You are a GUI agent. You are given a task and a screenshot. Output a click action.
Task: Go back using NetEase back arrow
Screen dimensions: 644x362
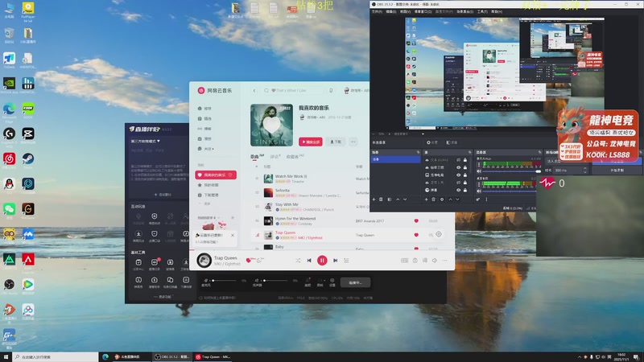(254, 90)
